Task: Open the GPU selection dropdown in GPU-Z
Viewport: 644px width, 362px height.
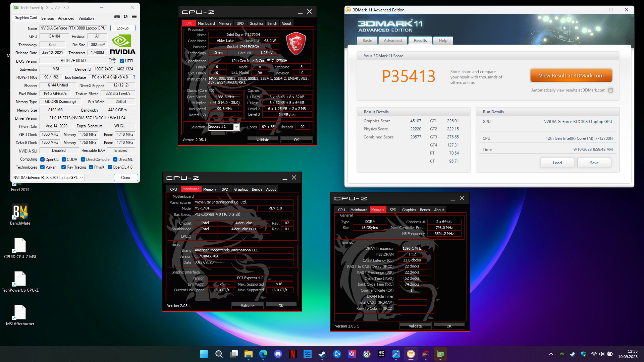Action: [x=48, y=178]
